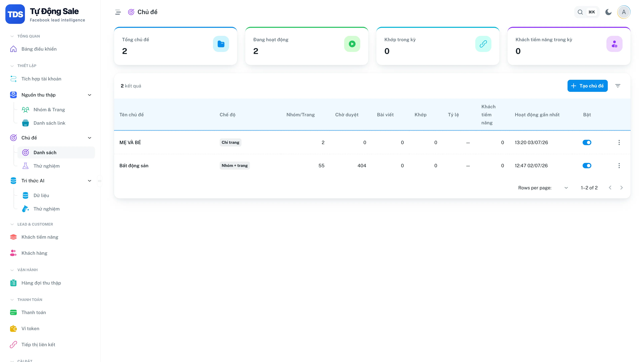Open the search box with the magnifier icon
The height and width of the screenshot is (362, 644).
pyautogui.click(x=580, y=12)
